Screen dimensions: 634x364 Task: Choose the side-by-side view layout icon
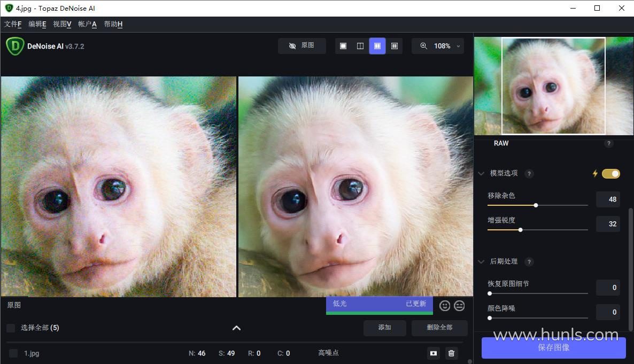(377, 46)
